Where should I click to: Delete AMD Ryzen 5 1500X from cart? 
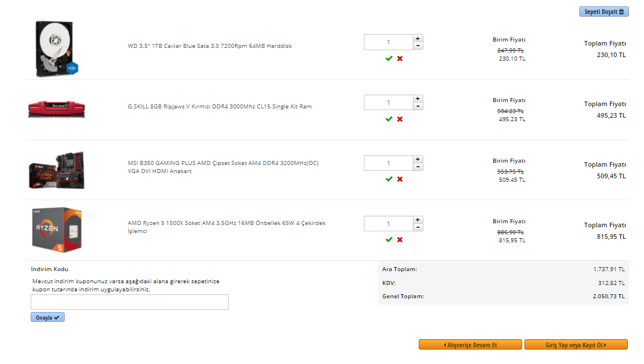point(400,239)
